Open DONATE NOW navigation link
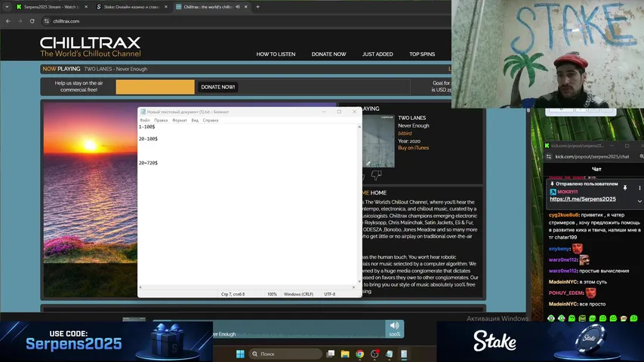 (328, 54)
